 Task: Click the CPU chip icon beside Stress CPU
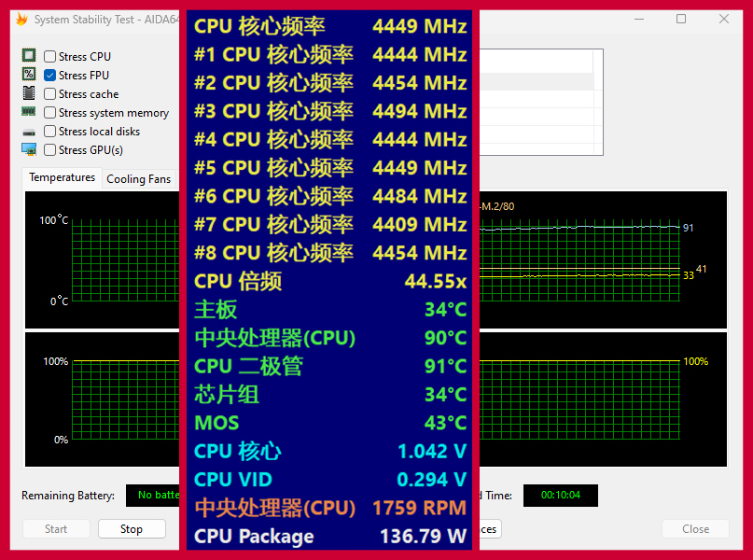(29, 55)
